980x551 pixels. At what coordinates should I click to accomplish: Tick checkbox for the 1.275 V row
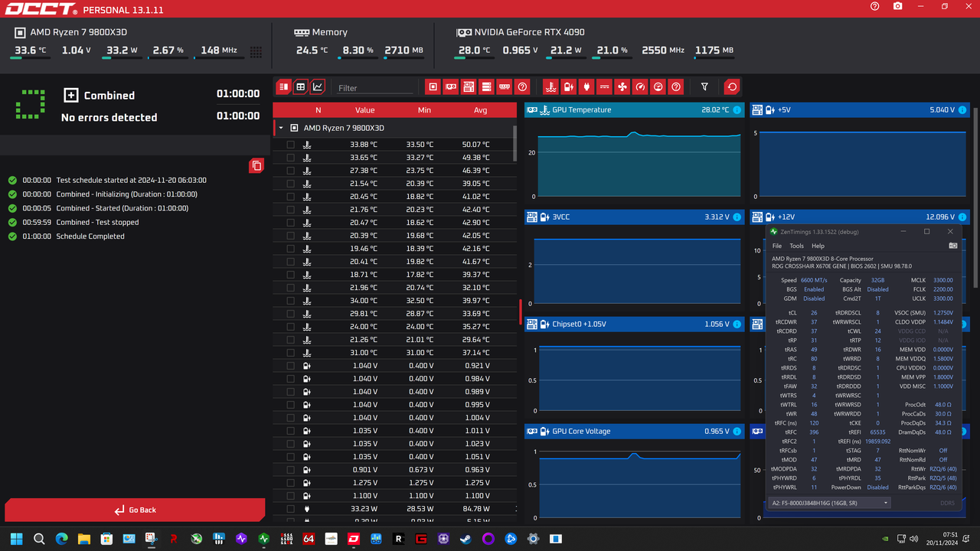click(x=290, y=483)
